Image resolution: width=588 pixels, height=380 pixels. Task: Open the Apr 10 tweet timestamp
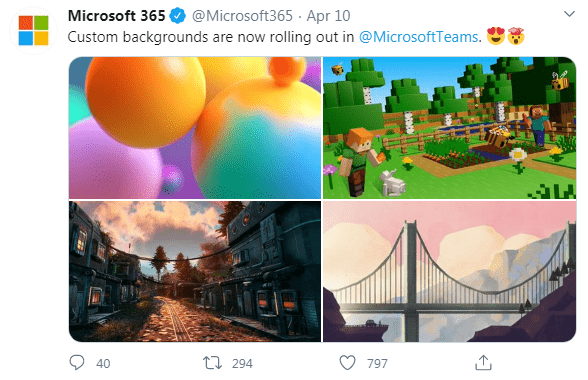[x=328, y=16]
